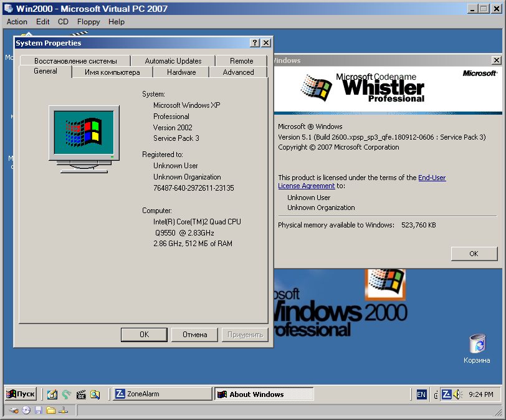The height and width of the screenshot is (420, 506).
Task: Close the System Properties dialog
Action: (266, 42)
